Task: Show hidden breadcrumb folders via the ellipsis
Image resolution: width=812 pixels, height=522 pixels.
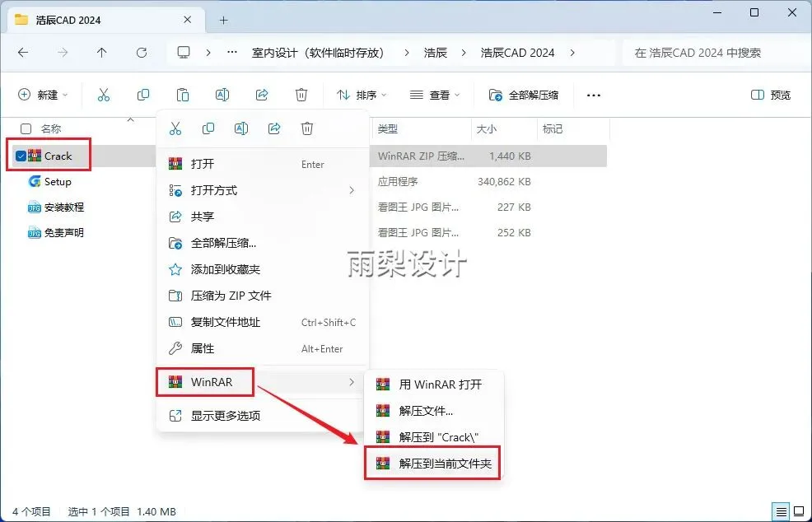Action: [232, 53]
